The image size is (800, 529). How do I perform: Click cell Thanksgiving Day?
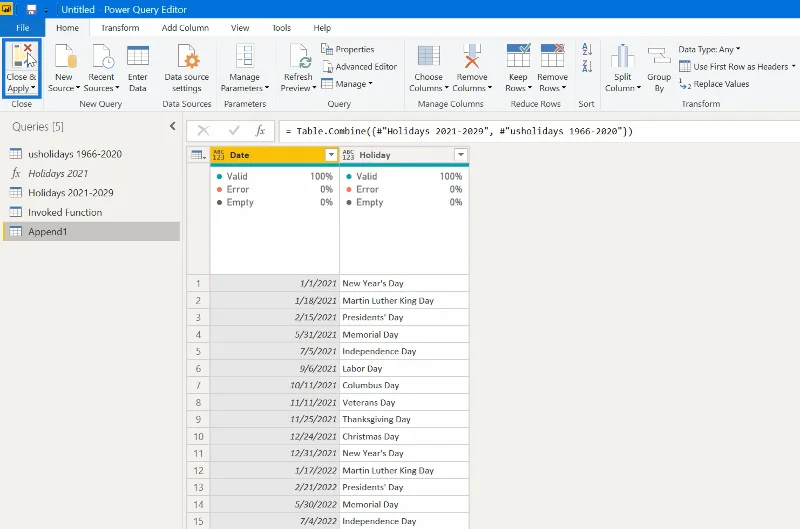click(x=404, y=419)
